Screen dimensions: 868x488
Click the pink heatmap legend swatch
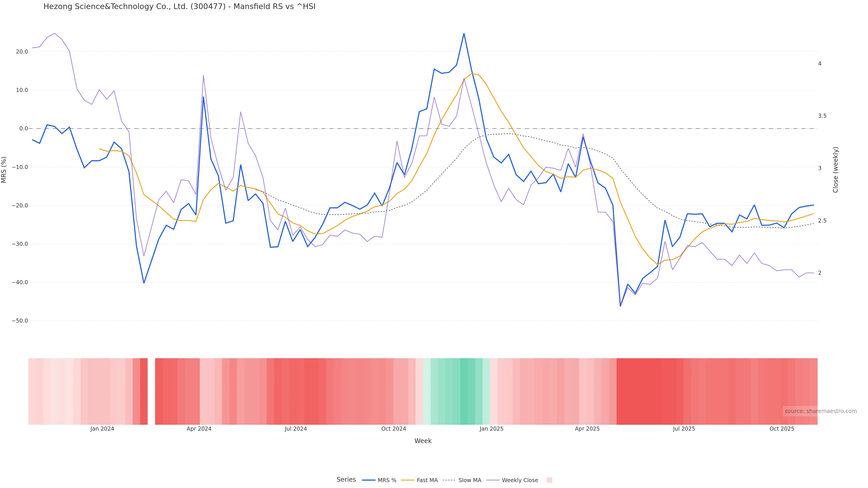click(x=549, y=480)
